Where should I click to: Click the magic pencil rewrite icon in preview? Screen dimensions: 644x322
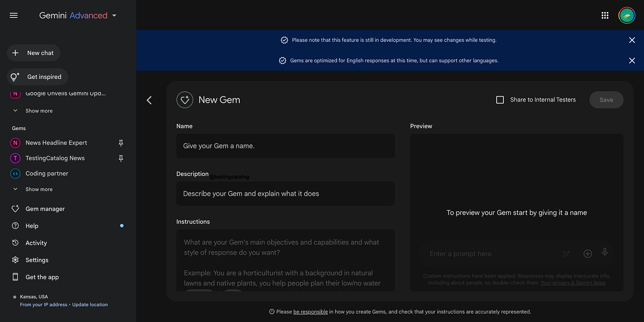(566, 254)
